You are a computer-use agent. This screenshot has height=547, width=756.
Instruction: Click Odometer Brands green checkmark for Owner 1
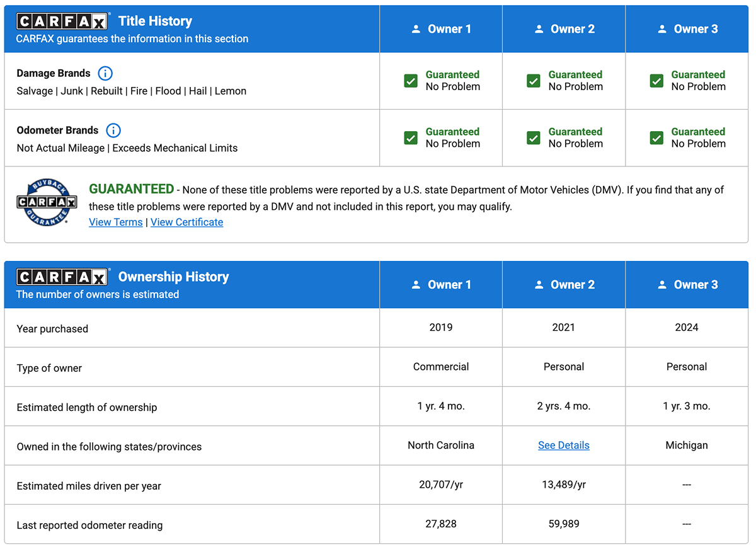point(411,138)
